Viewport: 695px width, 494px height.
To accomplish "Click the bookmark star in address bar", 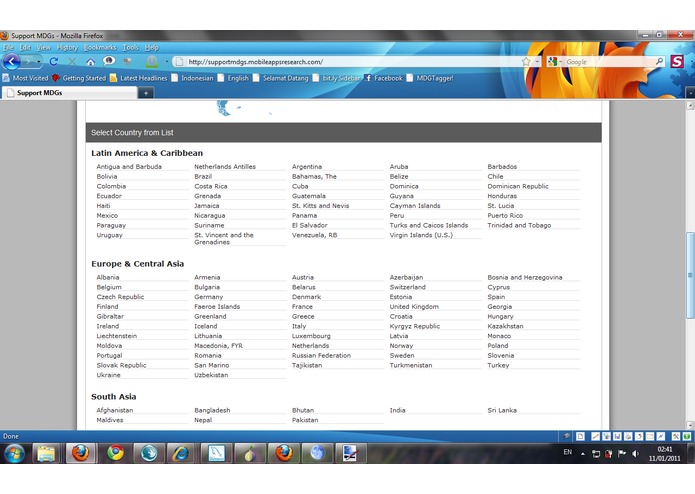I will 526,62.
